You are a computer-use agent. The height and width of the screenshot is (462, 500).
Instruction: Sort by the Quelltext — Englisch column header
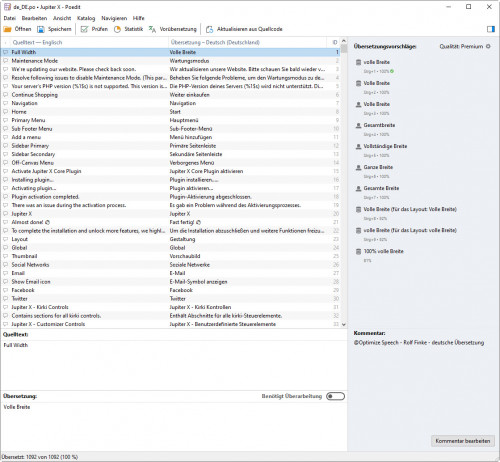[x=37, y=42]
